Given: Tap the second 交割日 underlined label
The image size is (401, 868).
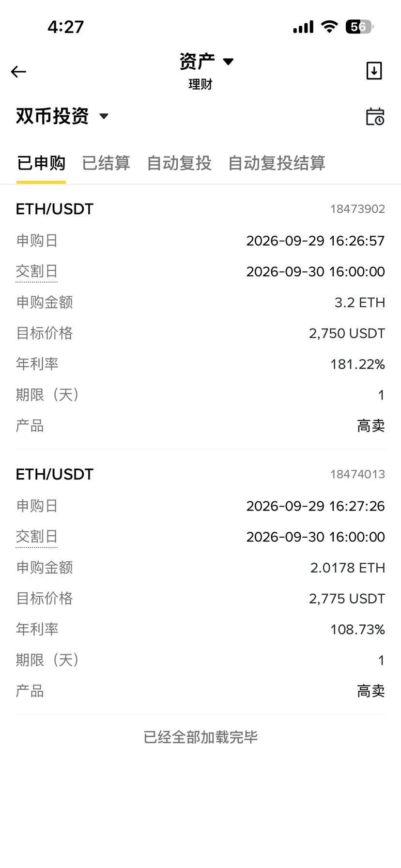Looking at the screenshot, I should pyautogui.click(x=37, y=537).
